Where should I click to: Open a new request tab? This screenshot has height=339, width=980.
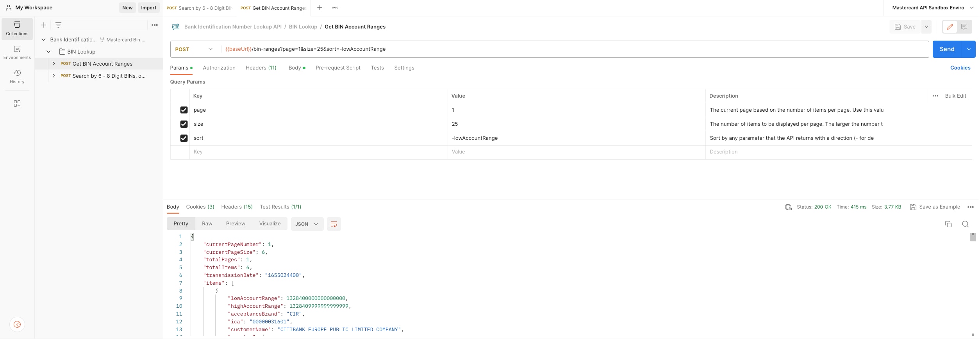[x=320, y=8]
